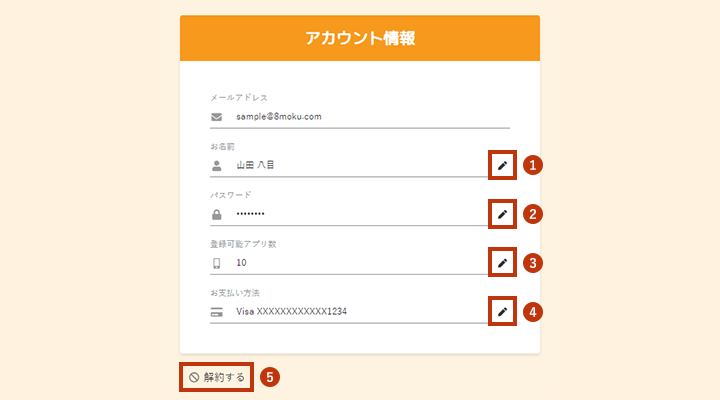
Task: Click the credit card icon beside Visa
Action: pyautogui.click(x=216, y=312)
